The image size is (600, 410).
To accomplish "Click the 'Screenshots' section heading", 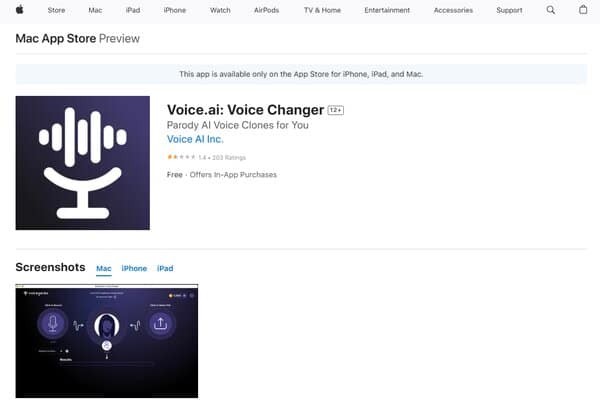I will [x=51, y=267].
